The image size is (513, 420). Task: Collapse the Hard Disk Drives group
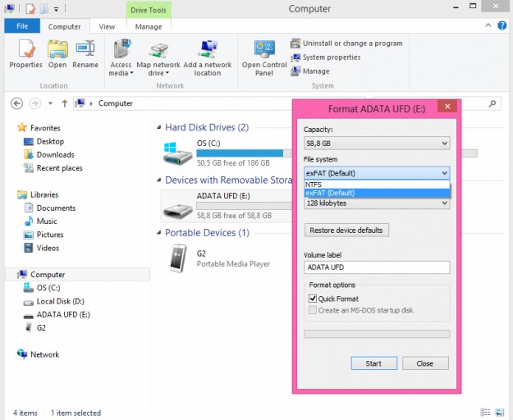click(x=159, y=128)
